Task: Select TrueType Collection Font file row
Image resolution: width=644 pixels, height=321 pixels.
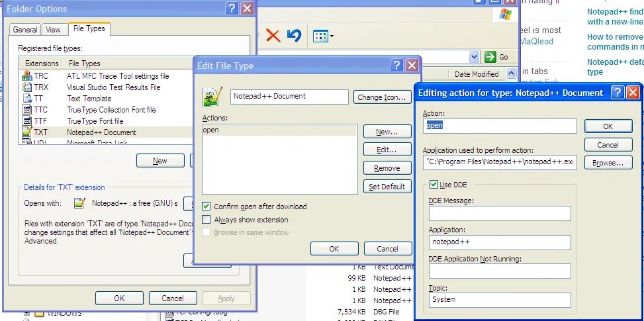Action: coord(106,110)
